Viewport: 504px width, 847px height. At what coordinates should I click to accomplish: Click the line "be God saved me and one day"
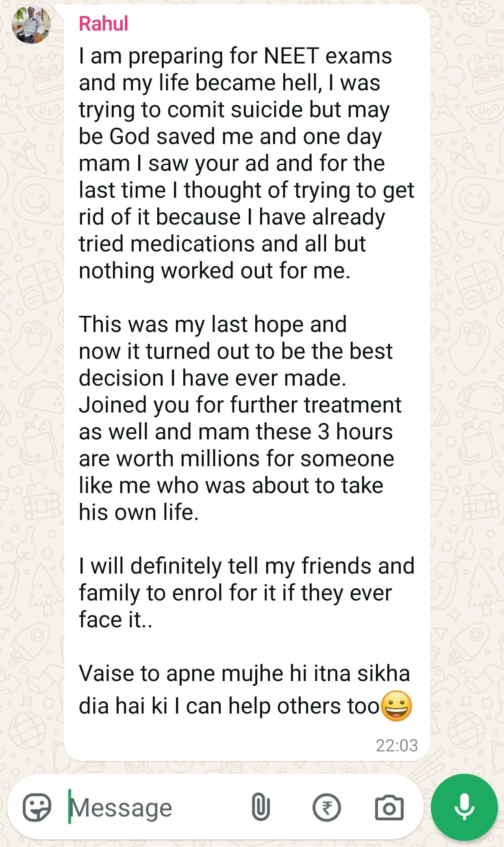click(230, 137)
